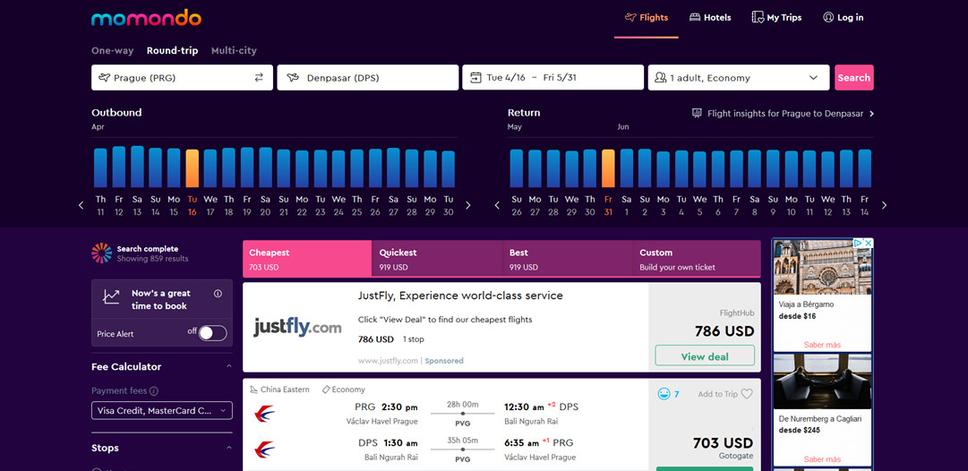Open www.justfly.com sponsored link

coord(388,361)
